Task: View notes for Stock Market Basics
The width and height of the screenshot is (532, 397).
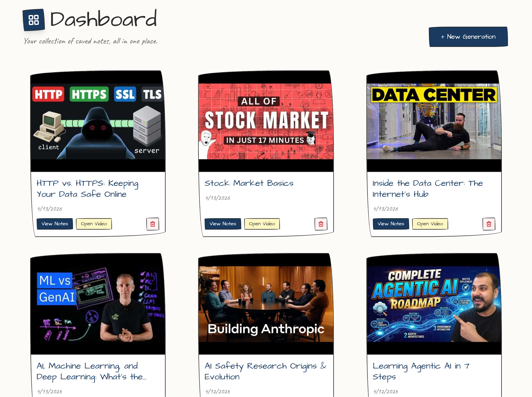Action: pos(223,224)
